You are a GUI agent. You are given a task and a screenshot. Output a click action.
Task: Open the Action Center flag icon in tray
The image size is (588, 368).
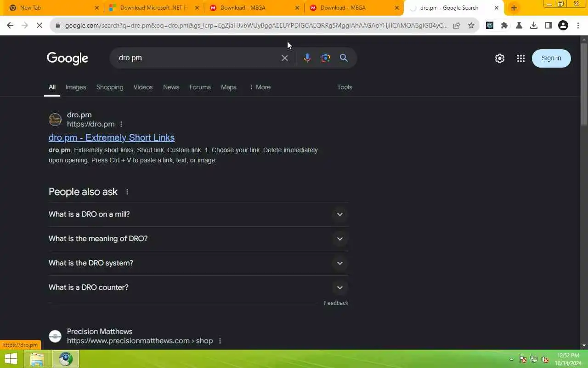[x=523, y=359]
